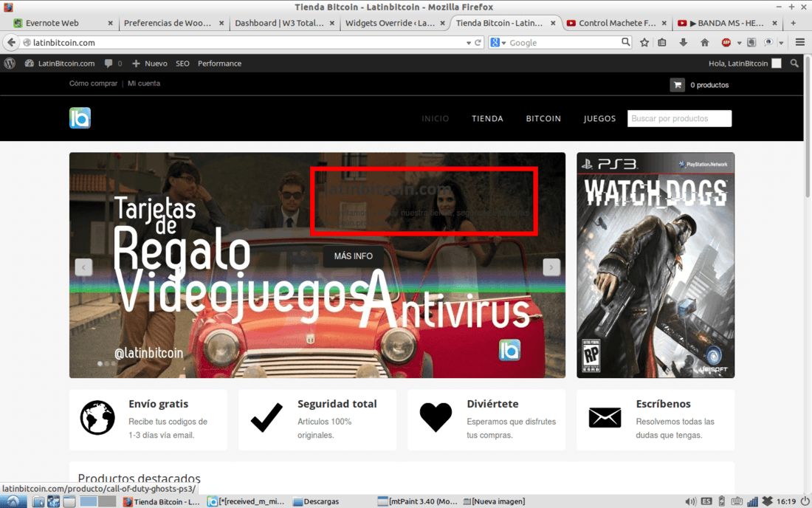Screen dimensions: 812x508
Task: Click LatinBitcoin.com site name in admin bar
Action: pyautogui.click(x=60, y=63)
